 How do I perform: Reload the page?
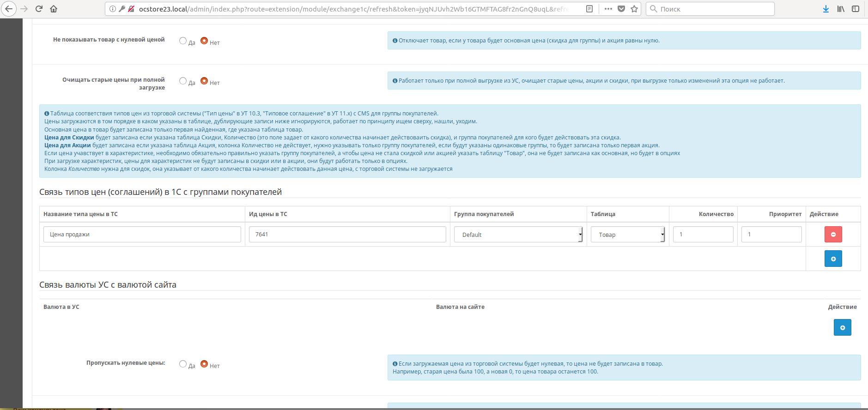tap(39, 9)
